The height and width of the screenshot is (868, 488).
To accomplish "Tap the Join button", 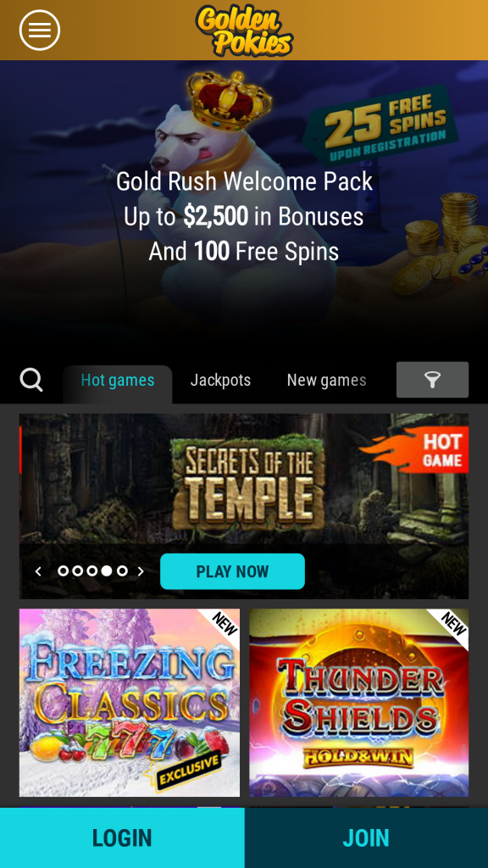I will tap(366, 838).
